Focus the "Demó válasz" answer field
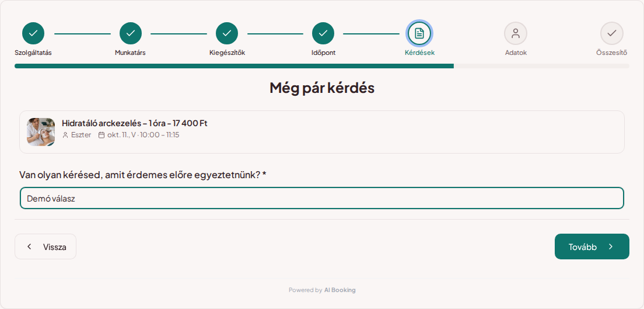 [x=322, y=199]
